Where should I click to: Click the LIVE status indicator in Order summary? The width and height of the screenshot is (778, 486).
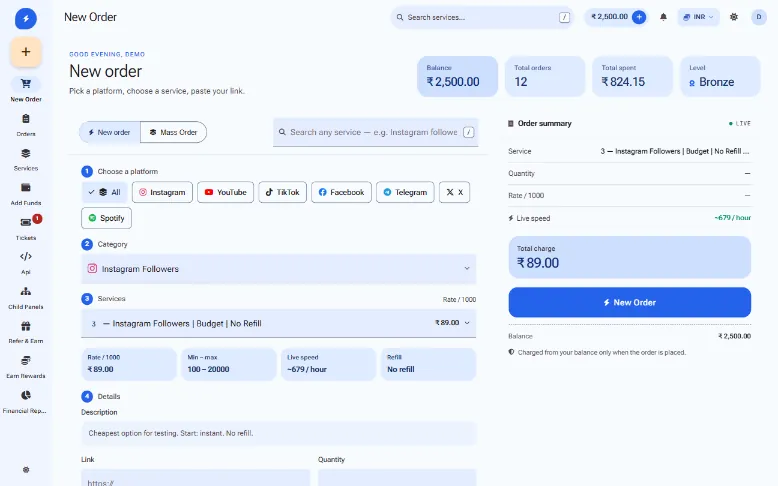coord(740,124)
